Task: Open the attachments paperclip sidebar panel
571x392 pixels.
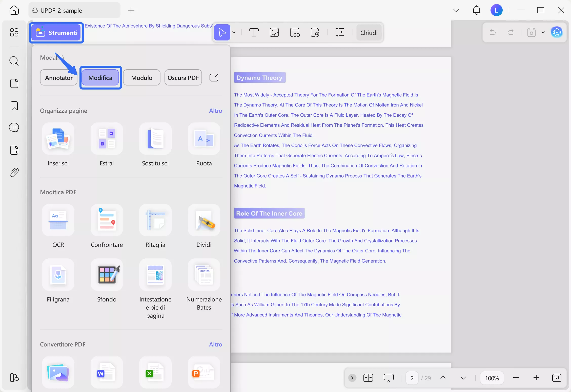Action: pyautogui.click(x=14, y=172)
